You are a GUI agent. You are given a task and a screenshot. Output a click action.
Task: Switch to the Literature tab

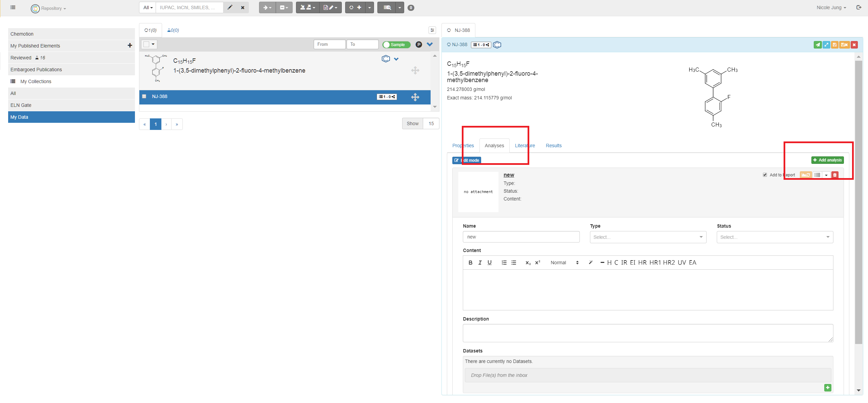525,146
